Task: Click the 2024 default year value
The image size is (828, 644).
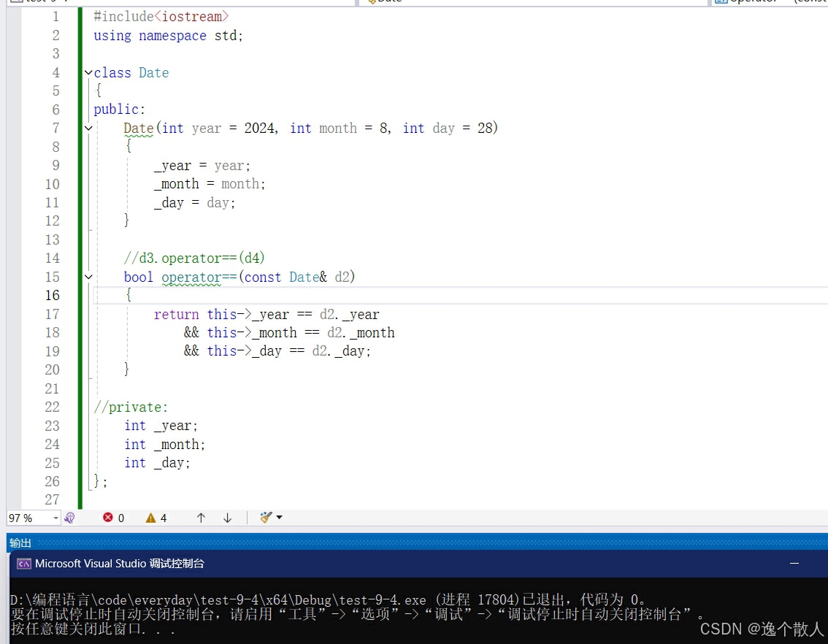Action: click(x=259, y=129)
